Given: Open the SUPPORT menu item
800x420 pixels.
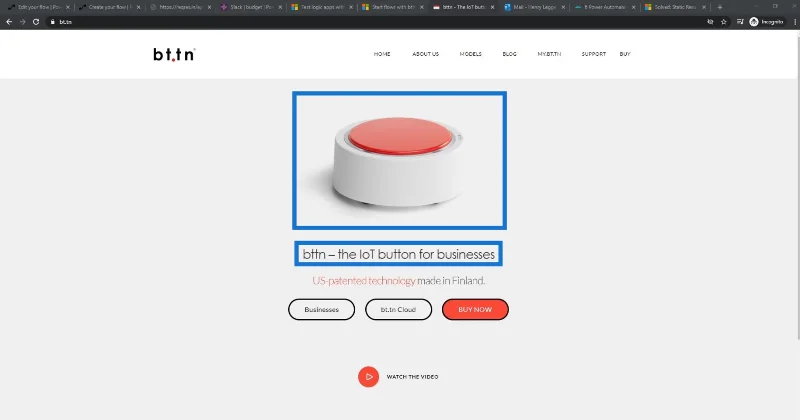Looking at the screenshot, I should (x=594, y=54).
